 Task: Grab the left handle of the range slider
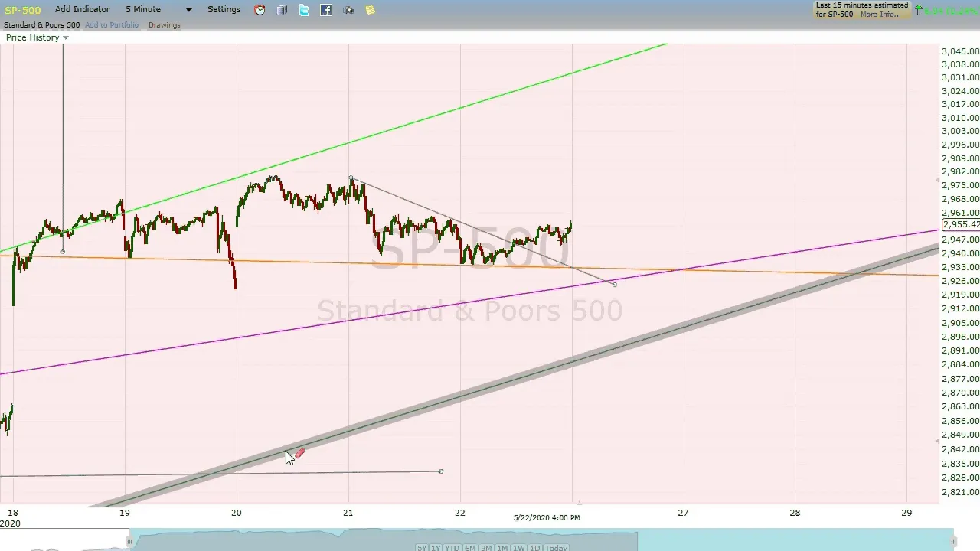tap(129, 541)
